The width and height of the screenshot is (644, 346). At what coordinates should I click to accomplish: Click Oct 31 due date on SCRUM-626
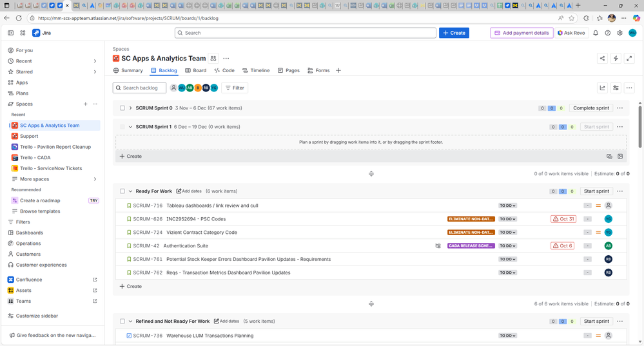pyautogui.click(x=563, y=219)
